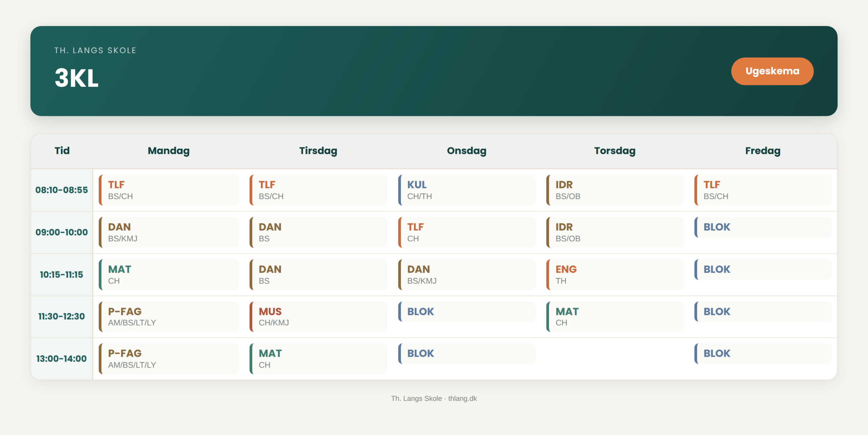This screenshot has height=435, width=868.
Task: Open Tuesday's MUS lesson with CH/KMJ
Action: [x=318, y=317]
